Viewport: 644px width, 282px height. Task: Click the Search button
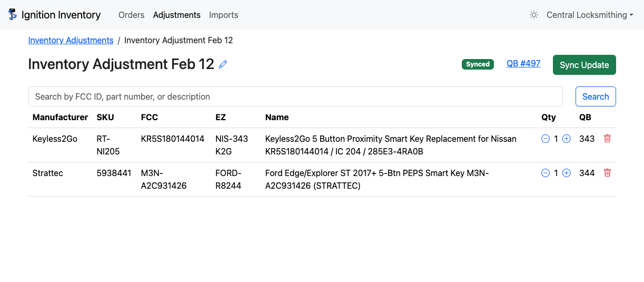(x=596, y=96)
